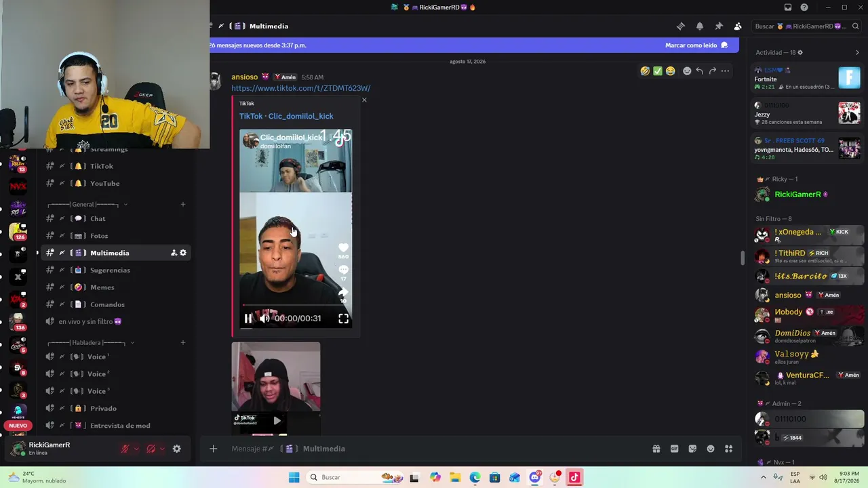868x488 pixels.
Task: Open the Threads icon in channel header
Action: pyautogui.click(x=681, y=26)
